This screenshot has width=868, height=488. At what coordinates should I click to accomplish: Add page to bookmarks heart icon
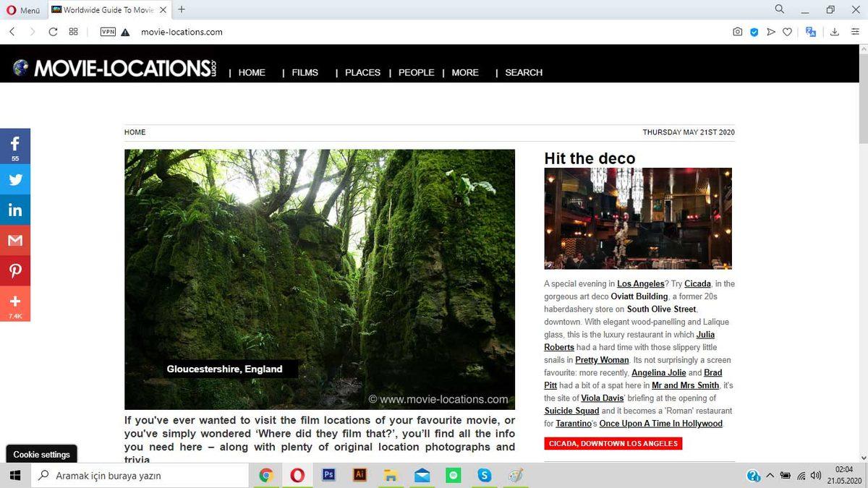(788, 32)
